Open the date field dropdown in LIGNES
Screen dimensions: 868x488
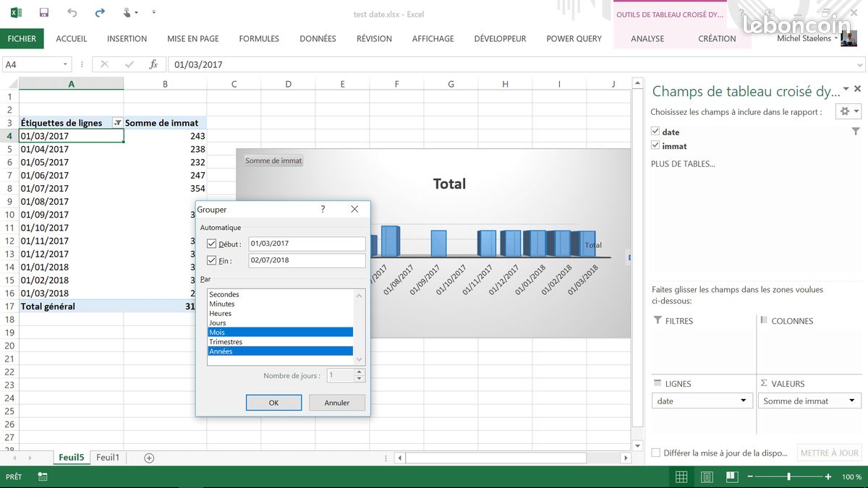point(743,401)
